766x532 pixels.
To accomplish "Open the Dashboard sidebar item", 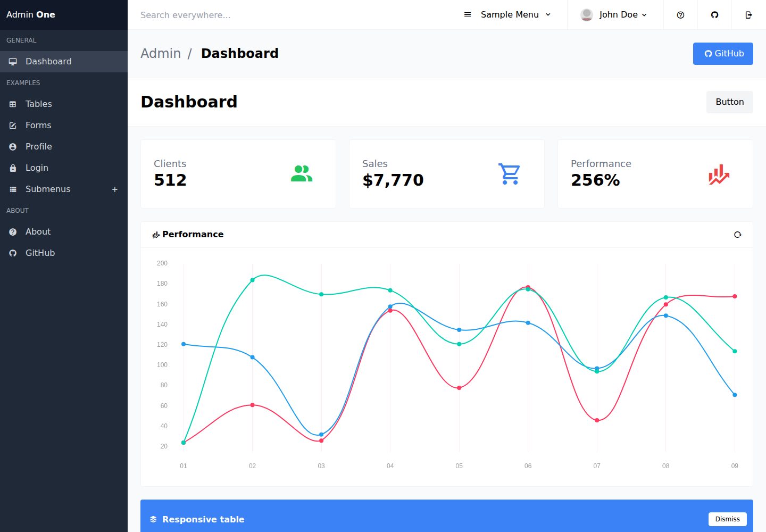I will (64, 62).
